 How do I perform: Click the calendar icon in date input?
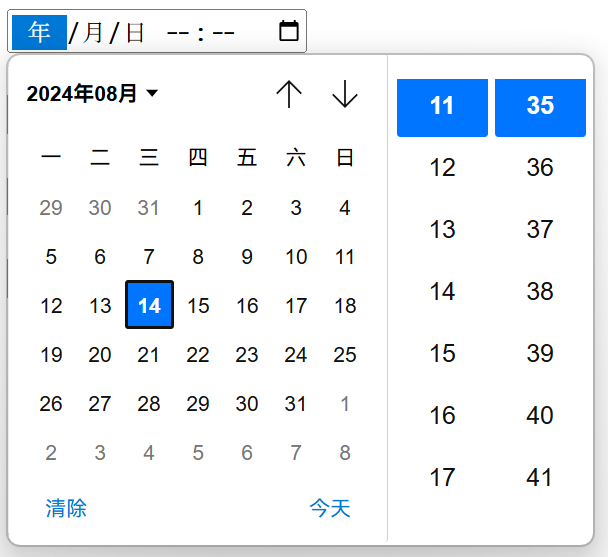288,31
